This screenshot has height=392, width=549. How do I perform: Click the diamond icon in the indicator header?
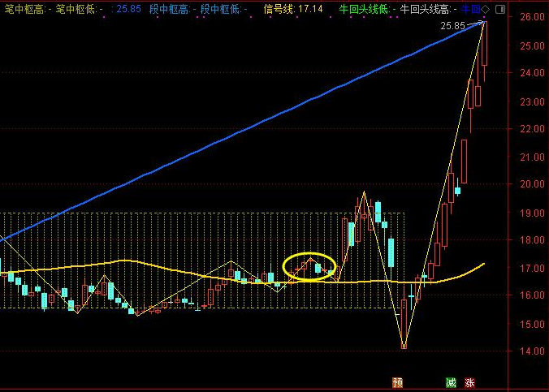(486, 9)
